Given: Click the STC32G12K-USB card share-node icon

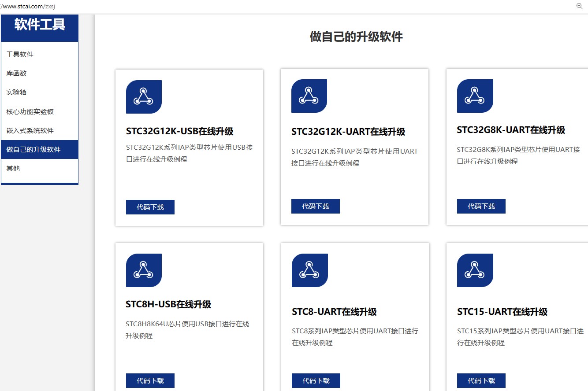Looking at the screenshot, I should coord(144,97).
